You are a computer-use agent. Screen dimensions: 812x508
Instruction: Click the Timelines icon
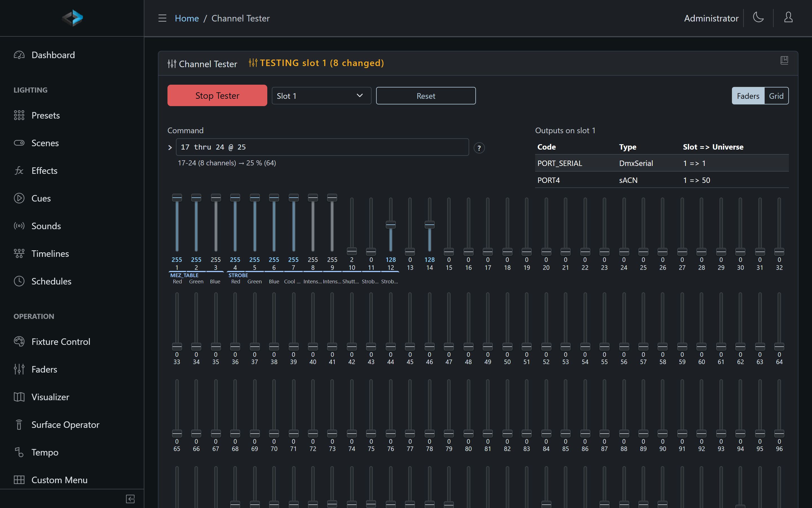(19, 254)
